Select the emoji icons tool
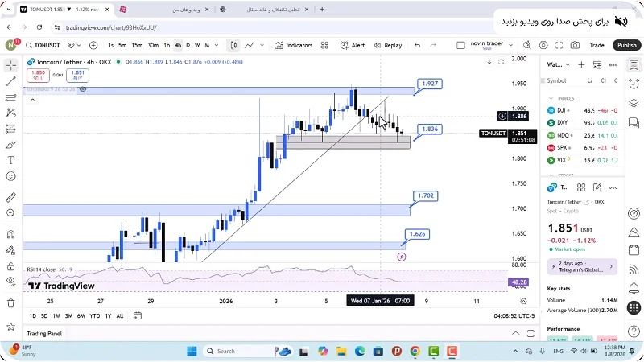This screenshot has width=644, height=362. pos(10,177)
